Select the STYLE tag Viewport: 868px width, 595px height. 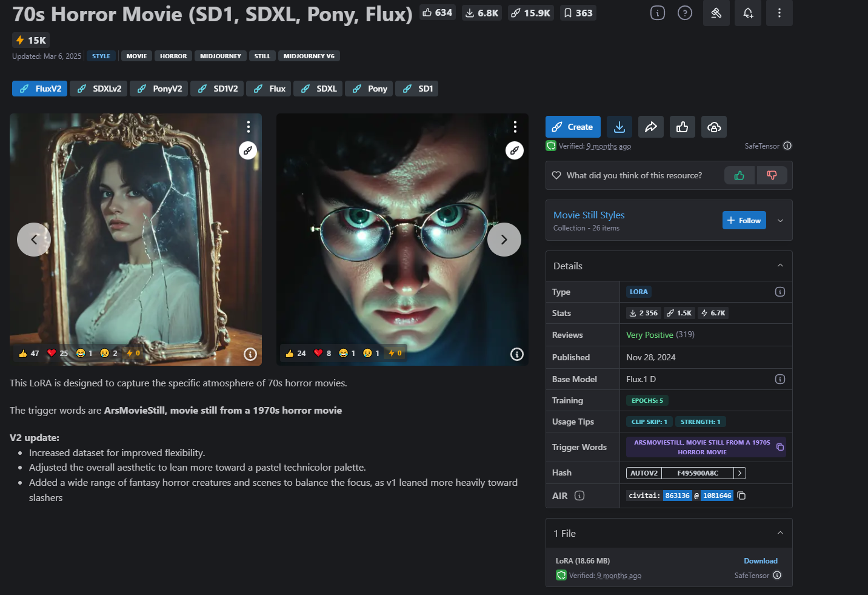coord(101,56)
